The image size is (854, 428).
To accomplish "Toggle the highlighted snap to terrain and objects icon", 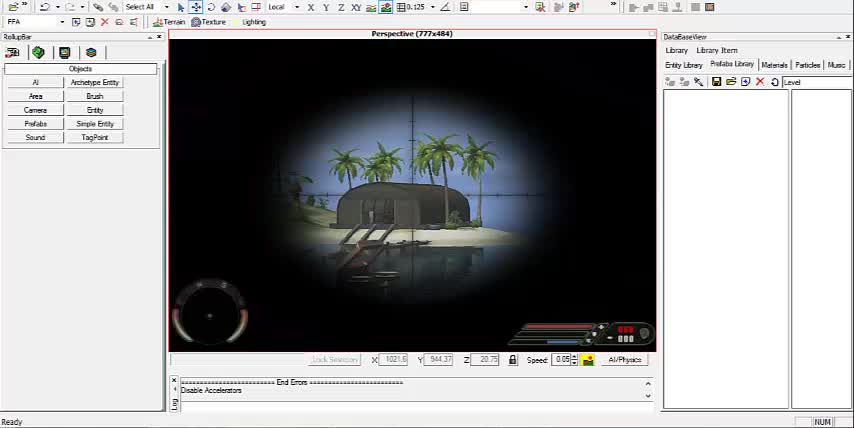I will pos(386,7).
